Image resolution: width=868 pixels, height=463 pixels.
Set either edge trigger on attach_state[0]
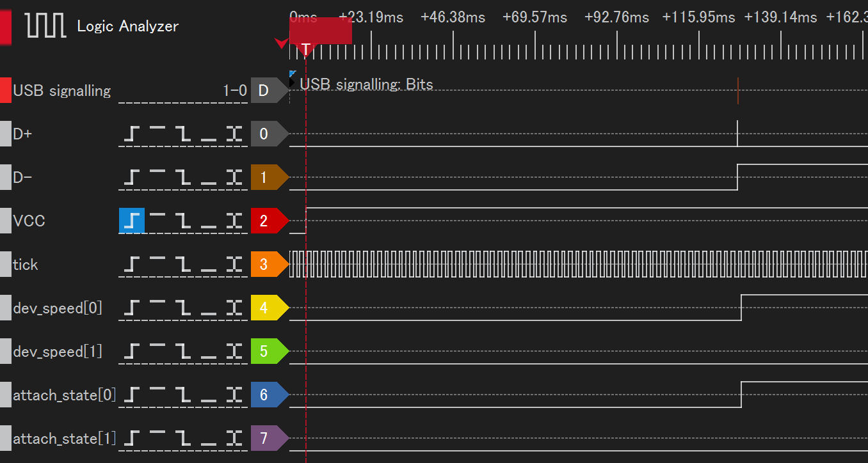coord(234,395)
